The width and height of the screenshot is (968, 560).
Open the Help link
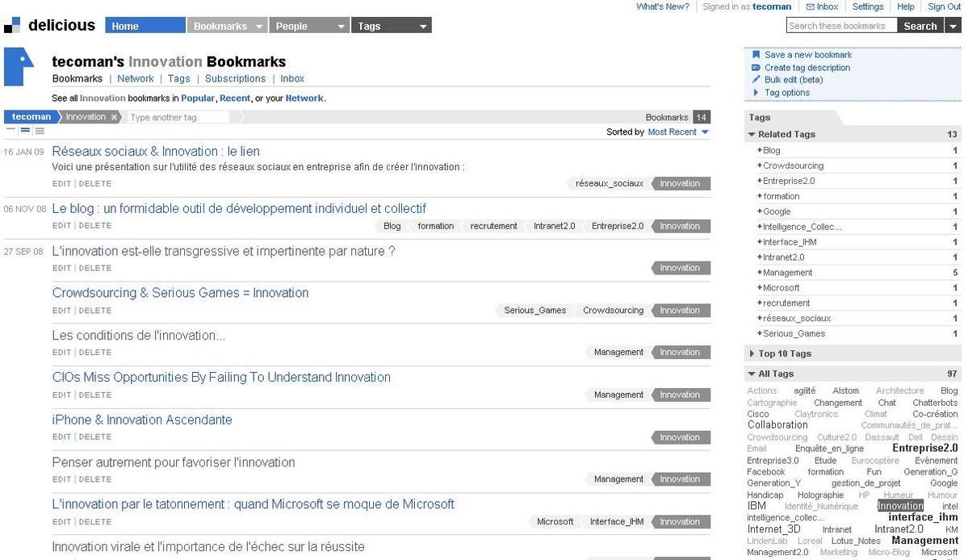click(906, 6)
